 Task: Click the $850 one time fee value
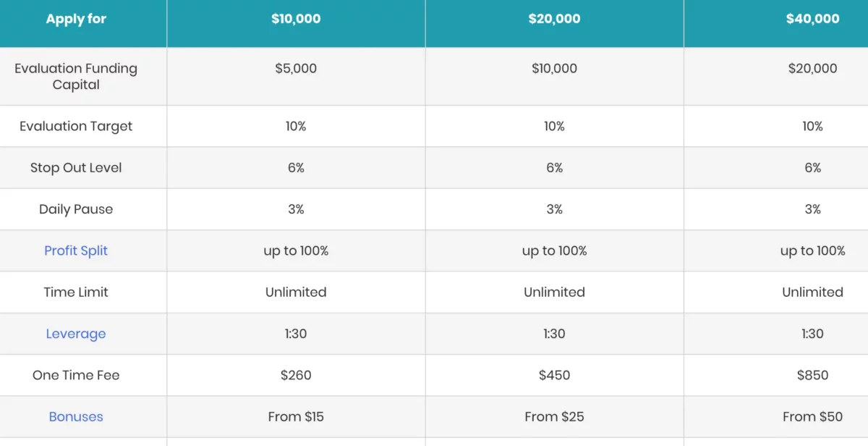click(812, 375)
